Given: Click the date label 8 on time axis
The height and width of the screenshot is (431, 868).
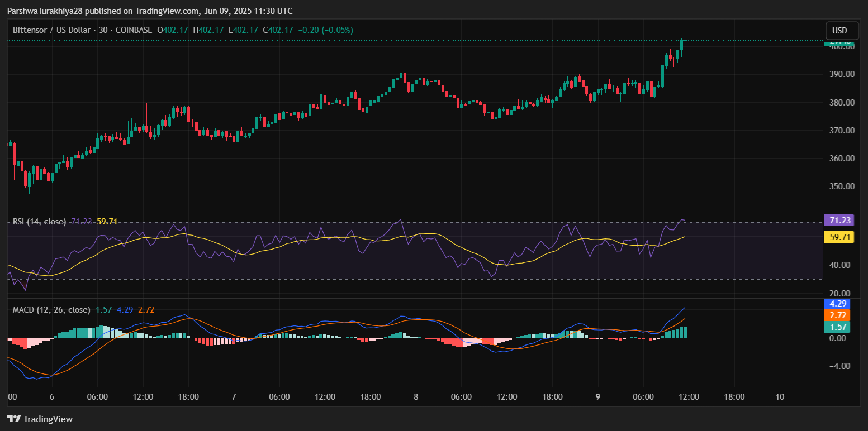Looking at the screenshot, I should click(x=416, y=397).
